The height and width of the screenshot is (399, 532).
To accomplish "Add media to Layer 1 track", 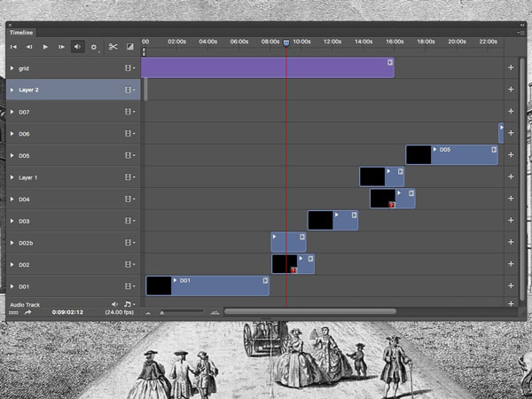I will coord(511,176).
